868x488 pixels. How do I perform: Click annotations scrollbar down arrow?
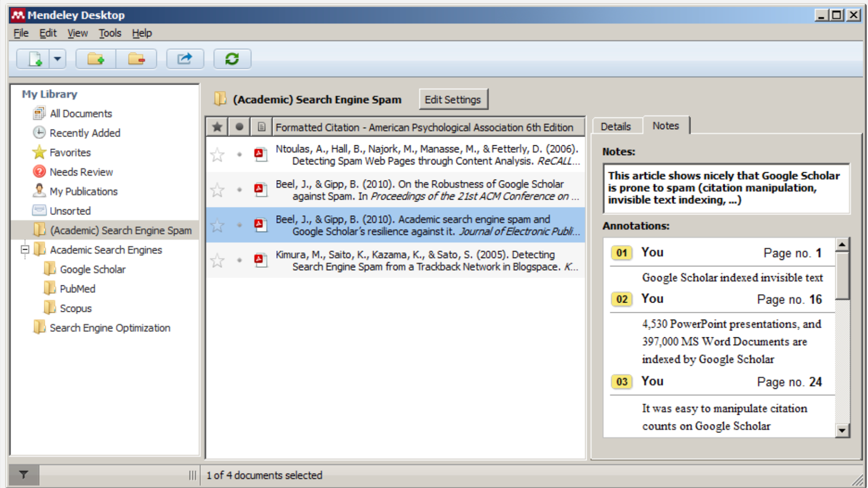842,430
